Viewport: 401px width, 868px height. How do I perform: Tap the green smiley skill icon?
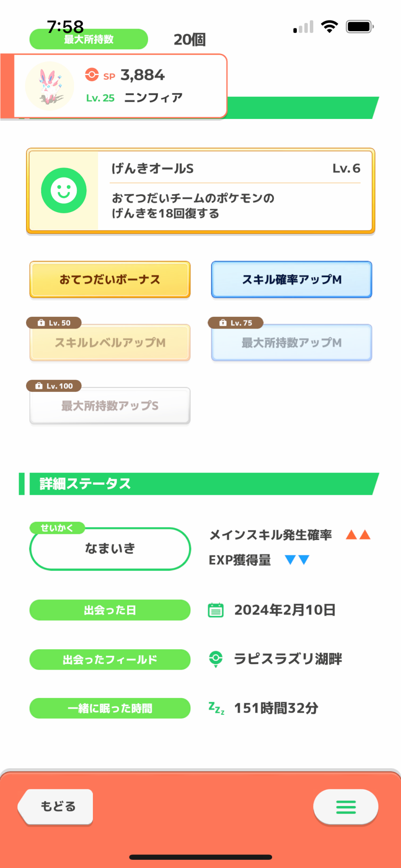(x=64, y=191)
